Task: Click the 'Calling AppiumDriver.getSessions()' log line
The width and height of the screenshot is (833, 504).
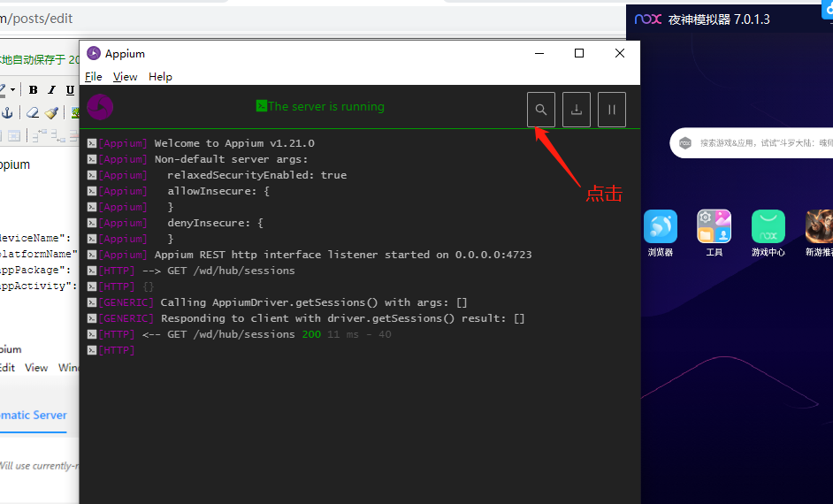Action: 313,302
